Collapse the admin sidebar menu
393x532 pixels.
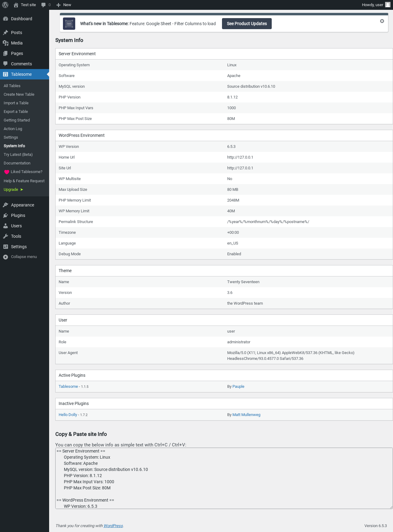(x=20, y=257)
